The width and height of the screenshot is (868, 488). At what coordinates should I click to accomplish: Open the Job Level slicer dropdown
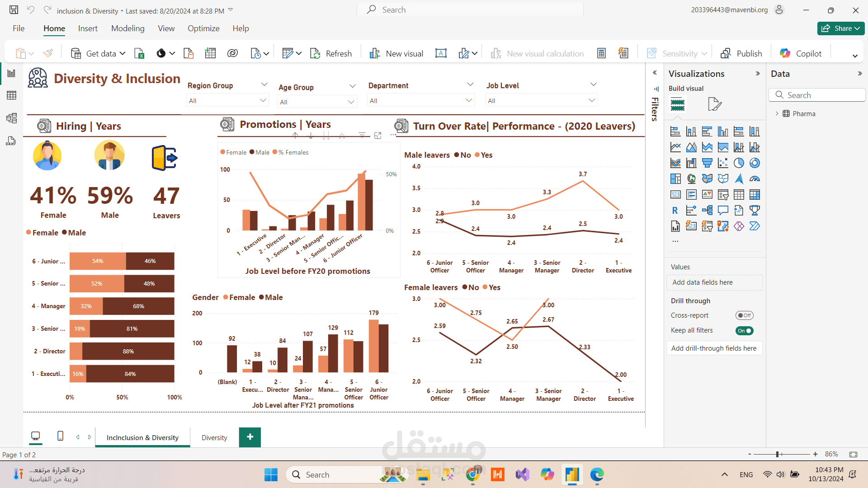(x=592, y=100)
